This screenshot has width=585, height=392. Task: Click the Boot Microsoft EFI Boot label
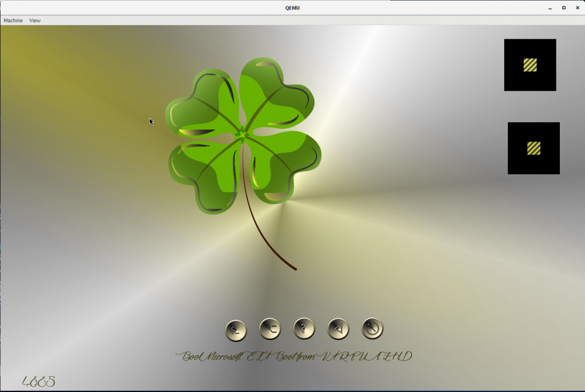(294, 356)
